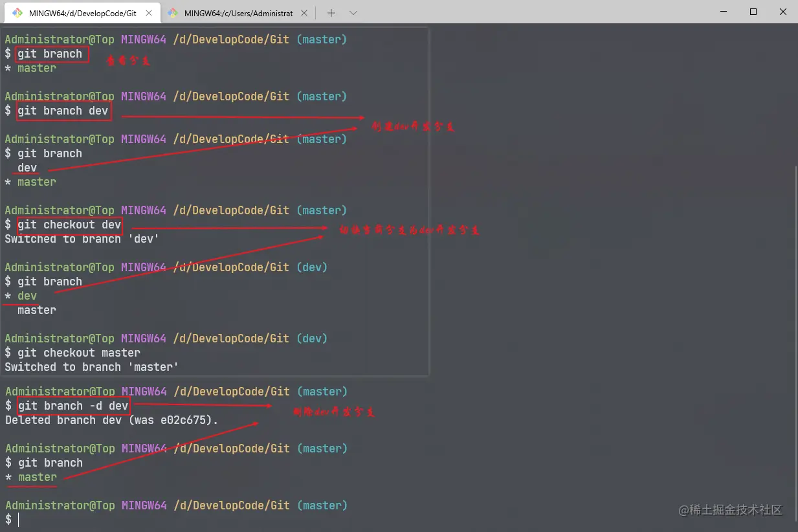The image size is (798, 532).
Task: Maximize the terminal window
Action: (x=753, y=12)
